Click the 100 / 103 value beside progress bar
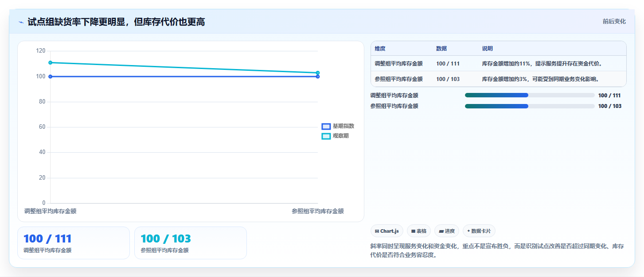The image size is (644, 277). coord(610,106)
